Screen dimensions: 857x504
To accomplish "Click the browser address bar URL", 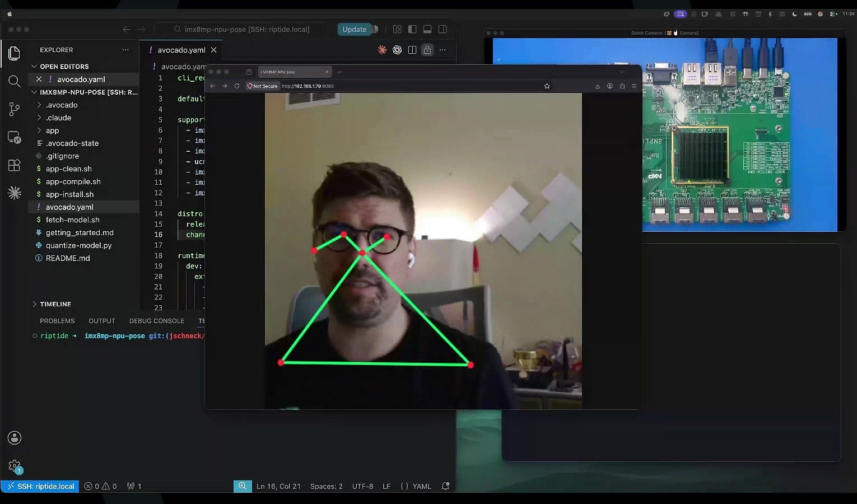I will pos(308,86).
